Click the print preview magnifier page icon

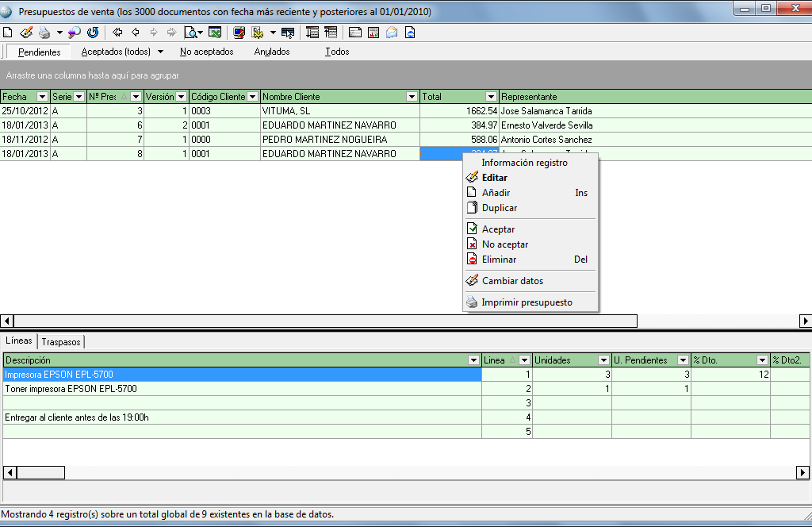[x=191, y=33]
